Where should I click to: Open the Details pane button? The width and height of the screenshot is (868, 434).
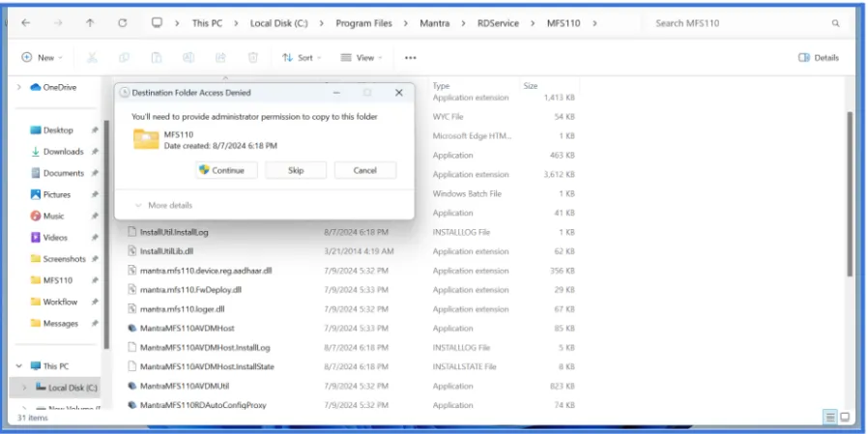point(818,58)
